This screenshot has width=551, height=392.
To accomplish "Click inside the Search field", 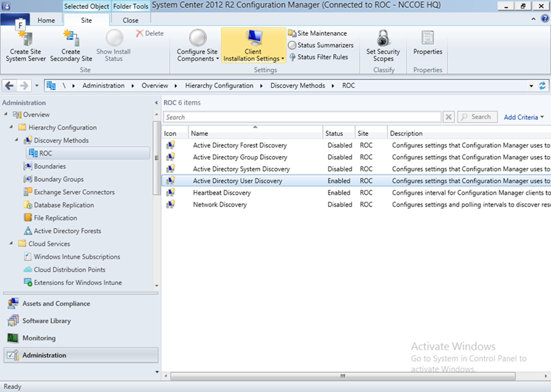I will [302, 117].
